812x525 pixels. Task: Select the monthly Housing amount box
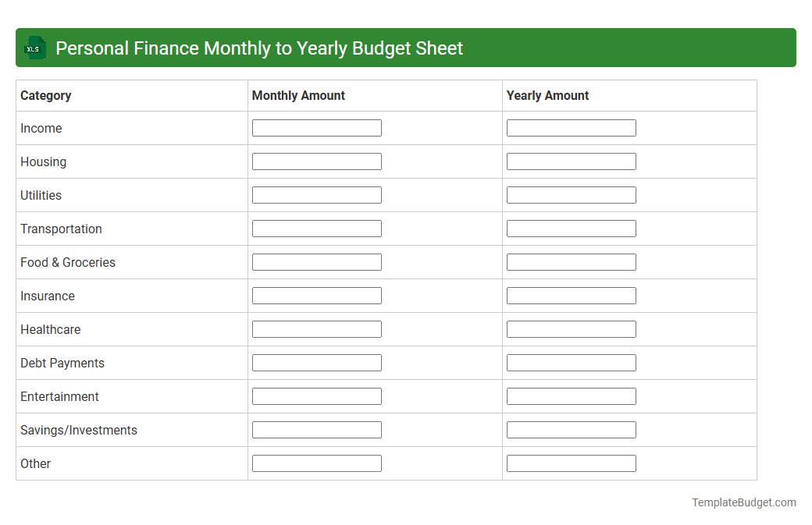316,161
